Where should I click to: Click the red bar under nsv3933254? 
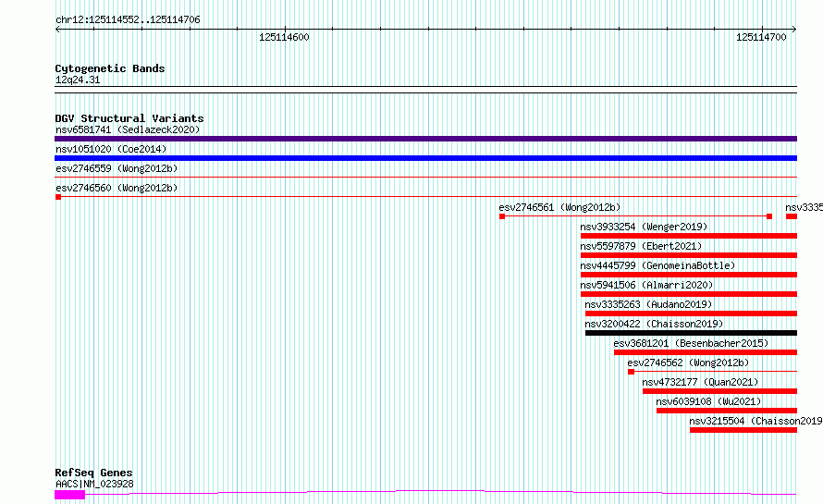click(x=689, y=236)
